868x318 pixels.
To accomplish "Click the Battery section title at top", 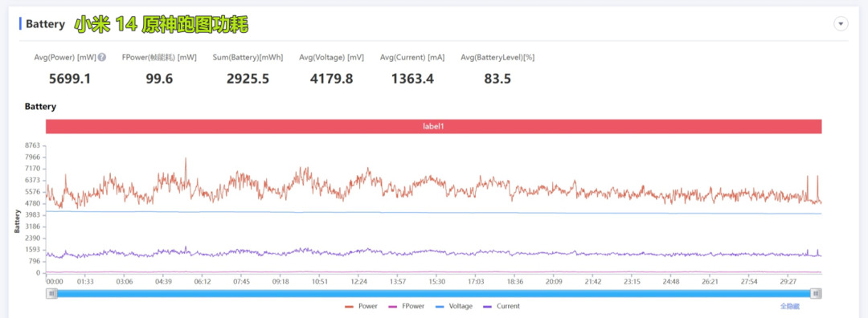I will point(45,24).
